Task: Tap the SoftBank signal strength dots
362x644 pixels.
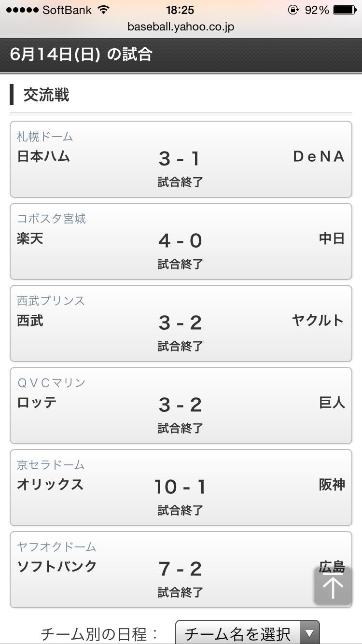Action: 21,10
